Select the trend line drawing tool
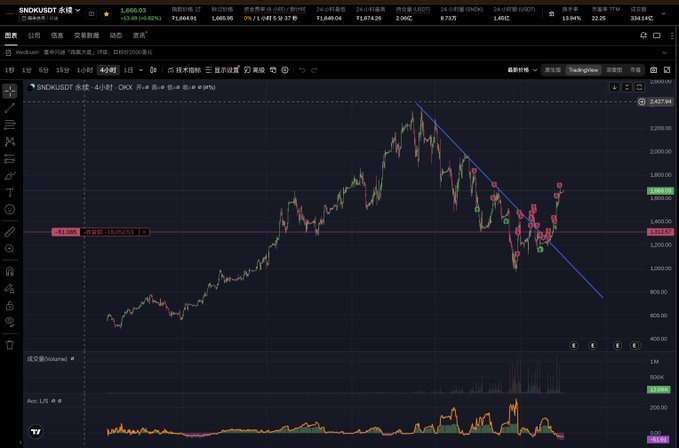 [10, 108]
